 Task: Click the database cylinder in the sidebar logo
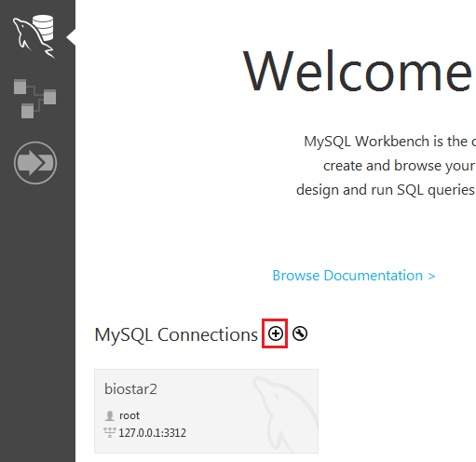(43, 27)
